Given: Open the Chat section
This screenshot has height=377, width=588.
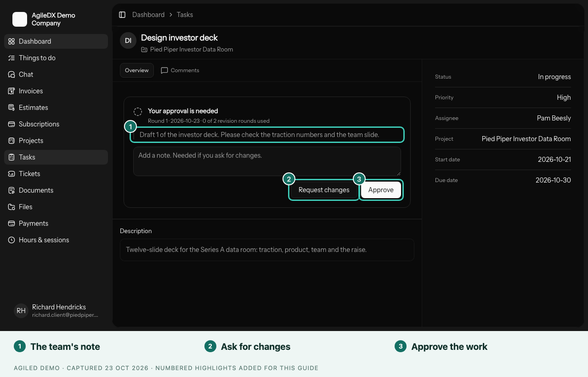Looking at the screenshot, I should click(x=56, y=74).
